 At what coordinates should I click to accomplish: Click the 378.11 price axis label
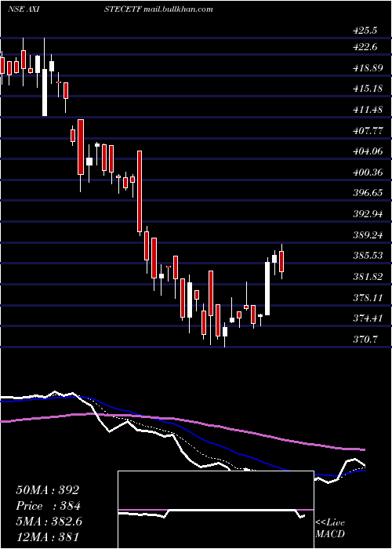(x=368, y=298)
